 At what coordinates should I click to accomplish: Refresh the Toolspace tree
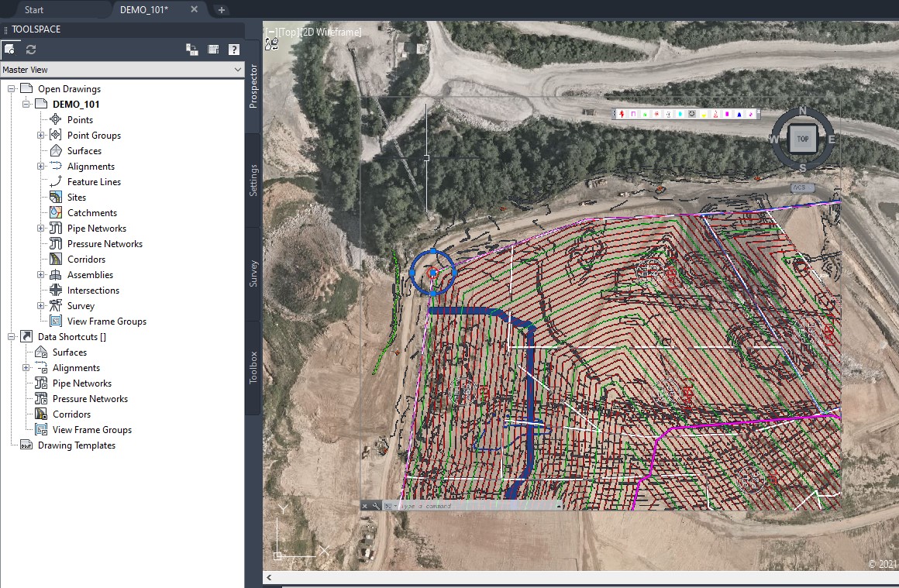pos(31,49)
